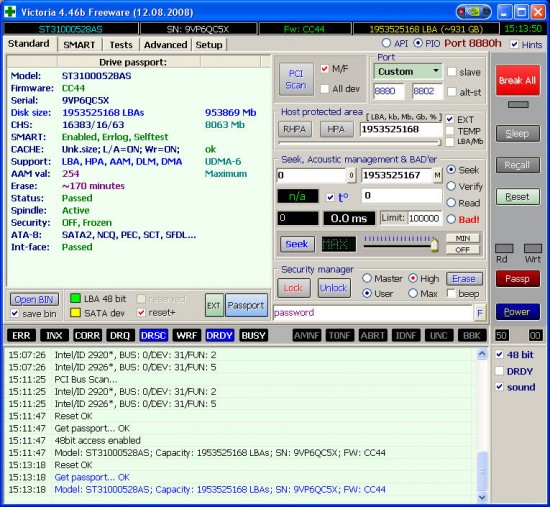
Task: Click the PCI Scan button
Action: pos(296,79)
